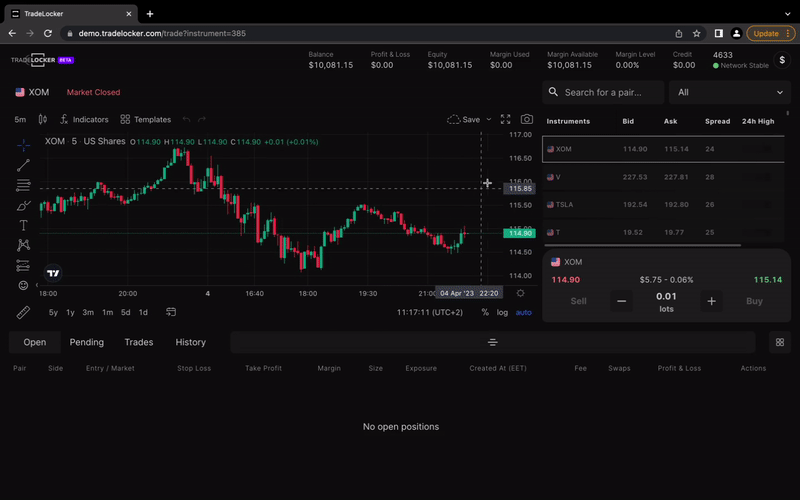Switch to the Open positions tab
The height and width of the screenshot is (500, 800).
click(x=35, y=342)
